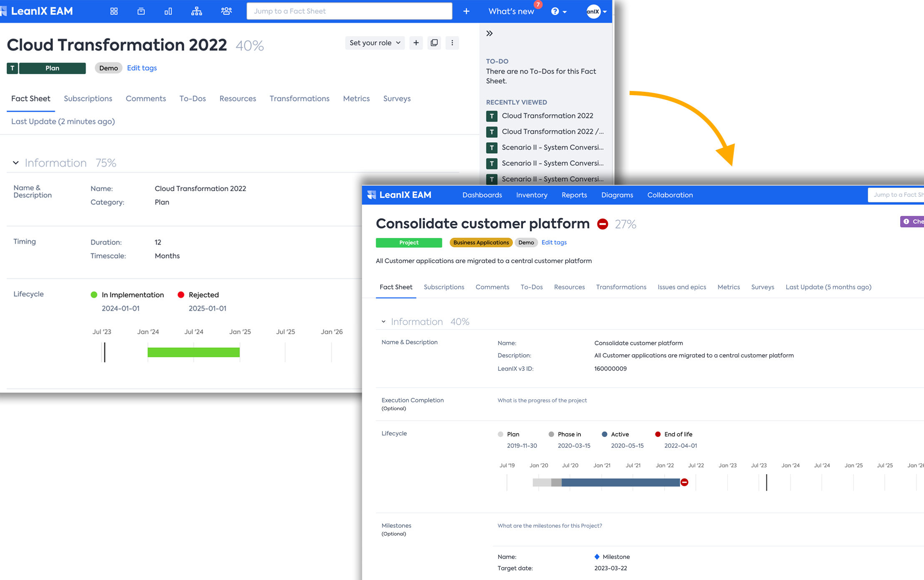Open the Issues and epics tab
Viewport: 924px width, 580px height.
[x=681, y=287]
